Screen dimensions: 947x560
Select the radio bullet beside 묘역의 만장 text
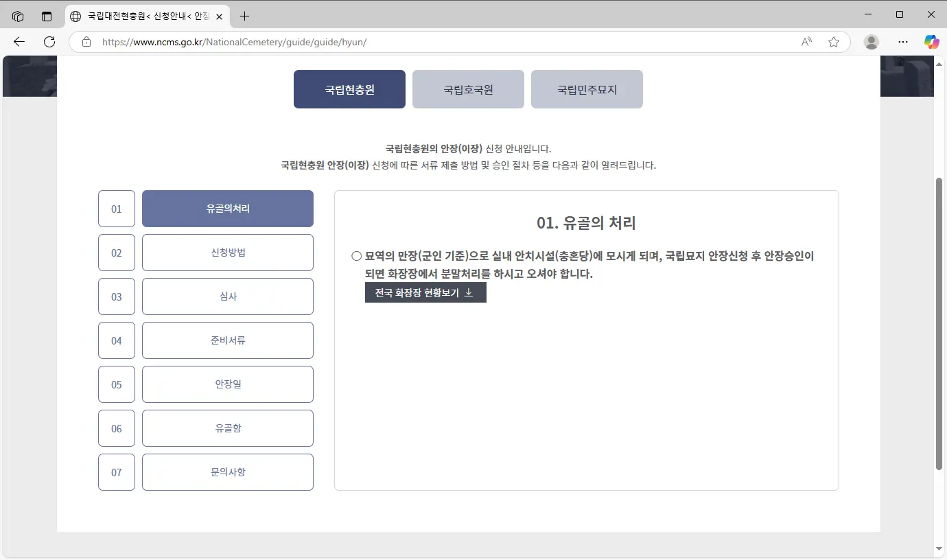(x=356, y=255)
